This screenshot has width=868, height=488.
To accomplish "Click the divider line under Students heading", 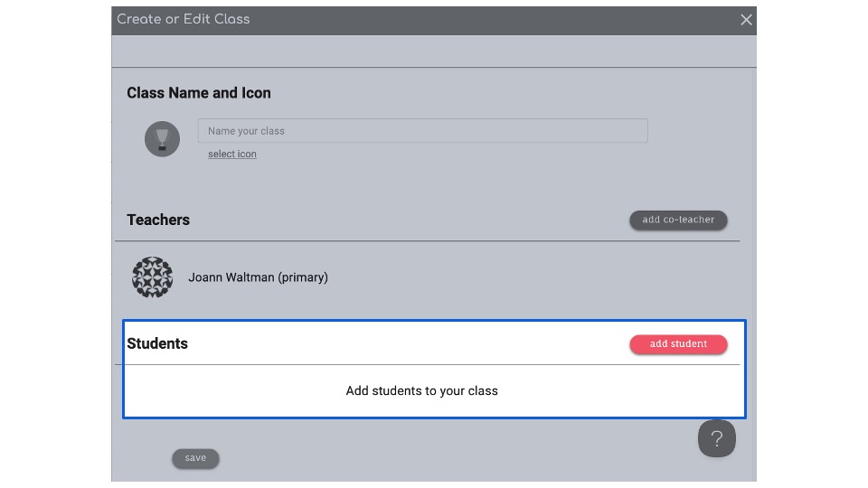I will click(x=427, y=365).
